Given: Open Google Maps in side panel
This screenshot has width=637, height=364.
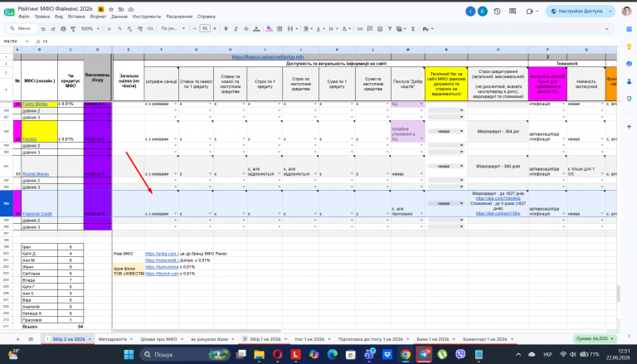Looking at the screenshot, I should (x=629, y=99).
